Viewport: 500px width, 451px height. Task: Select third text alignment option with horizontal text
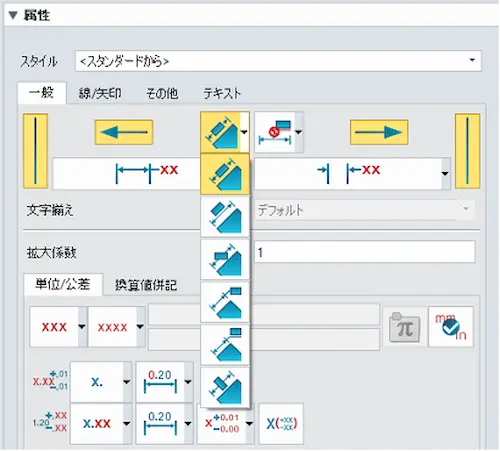(225, 259)
